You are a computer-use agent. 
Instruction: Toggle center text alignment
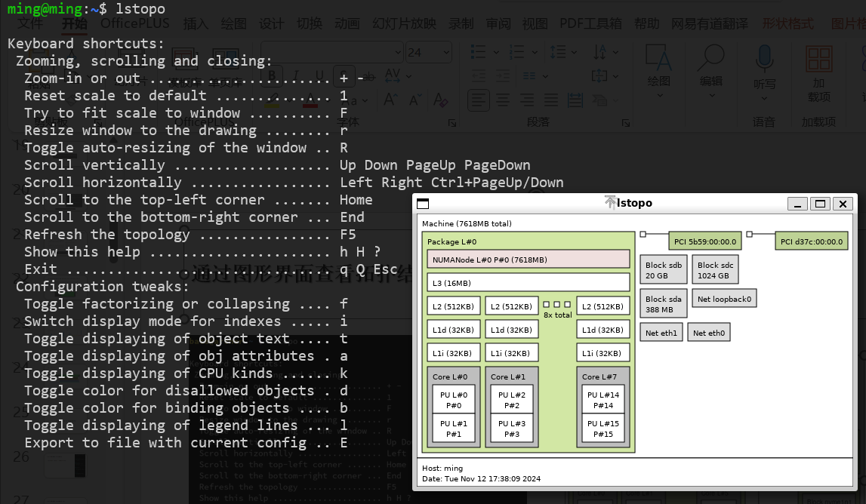coord(503,100)
